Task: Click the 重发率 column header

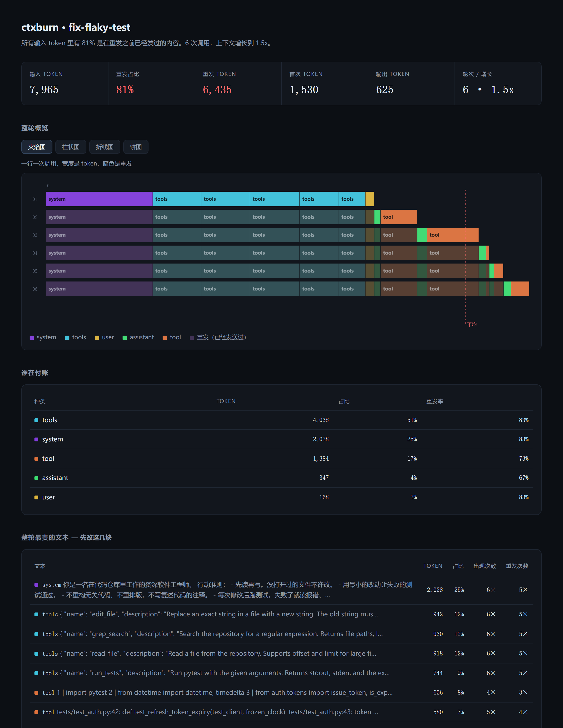Action: point(435,401)
